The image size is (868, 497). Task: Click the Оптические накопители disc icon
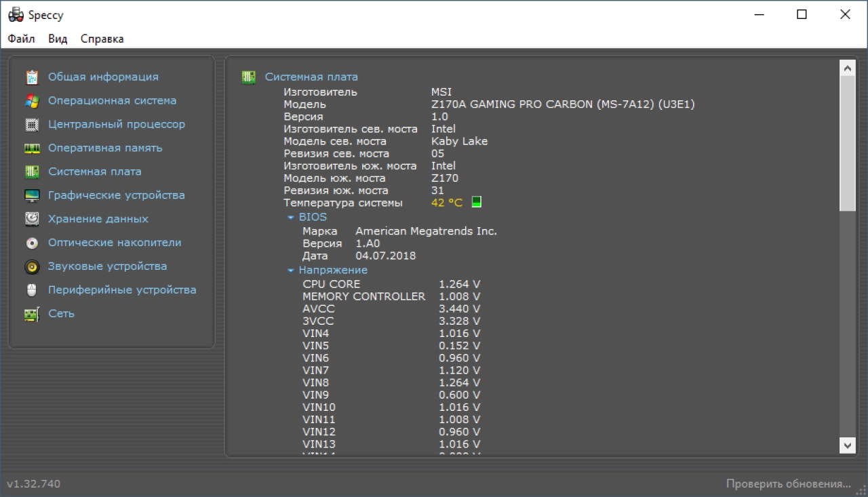[x=32, y=243]
